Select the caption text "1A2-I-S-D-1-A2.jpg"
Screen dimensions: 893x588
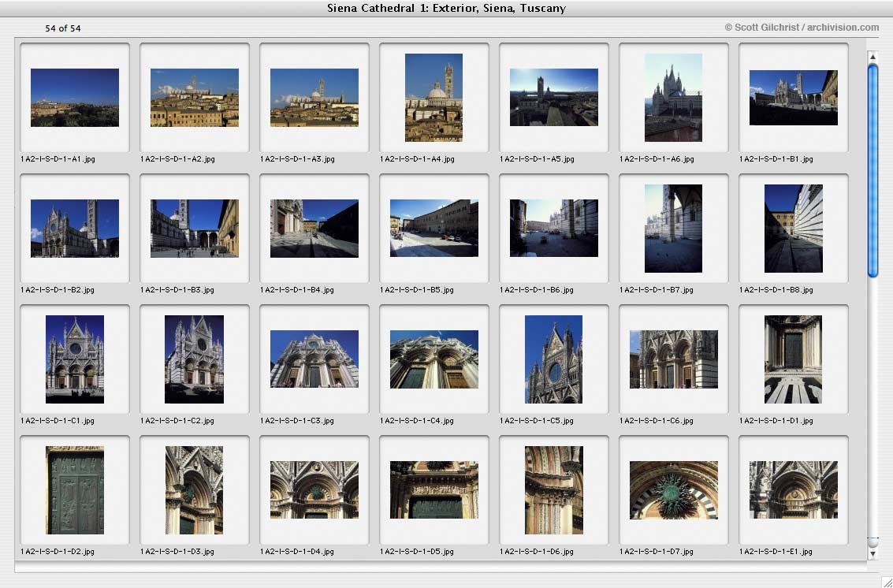pyautogui.click(x=177, y=159)
